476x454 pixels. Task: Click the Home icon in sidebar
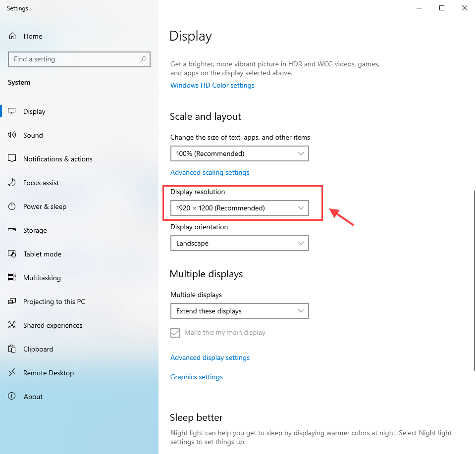click(x=12, y=36)
